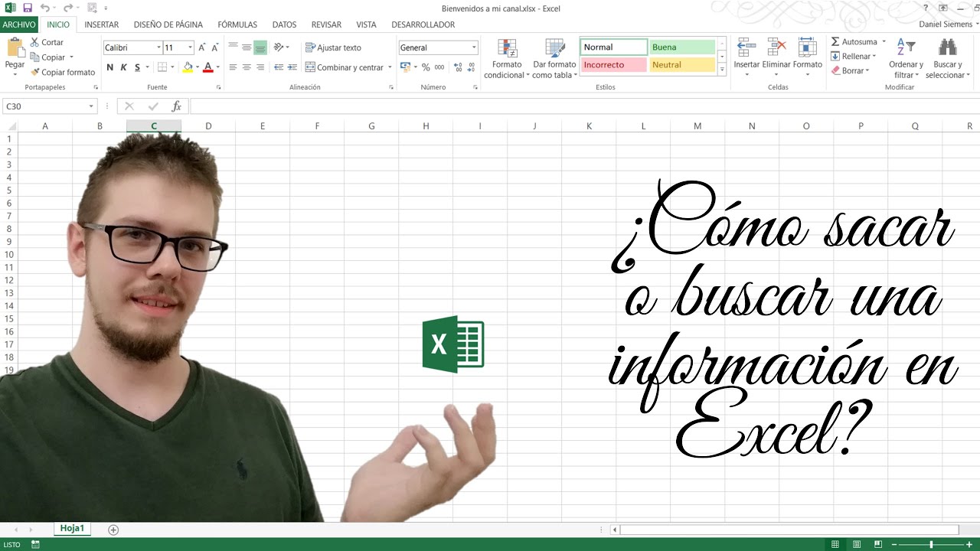Switch to Page Layout view in status bar

pyautogui.click(x=857, y=544)
